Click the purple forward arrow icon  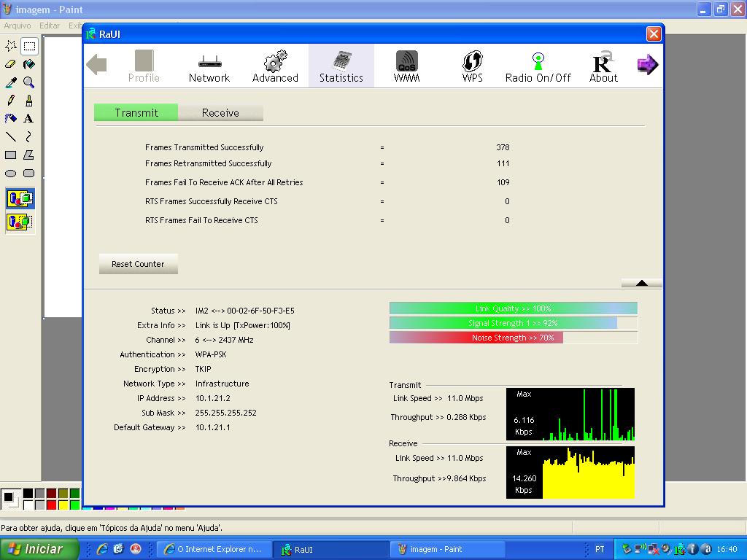[647, 65]
